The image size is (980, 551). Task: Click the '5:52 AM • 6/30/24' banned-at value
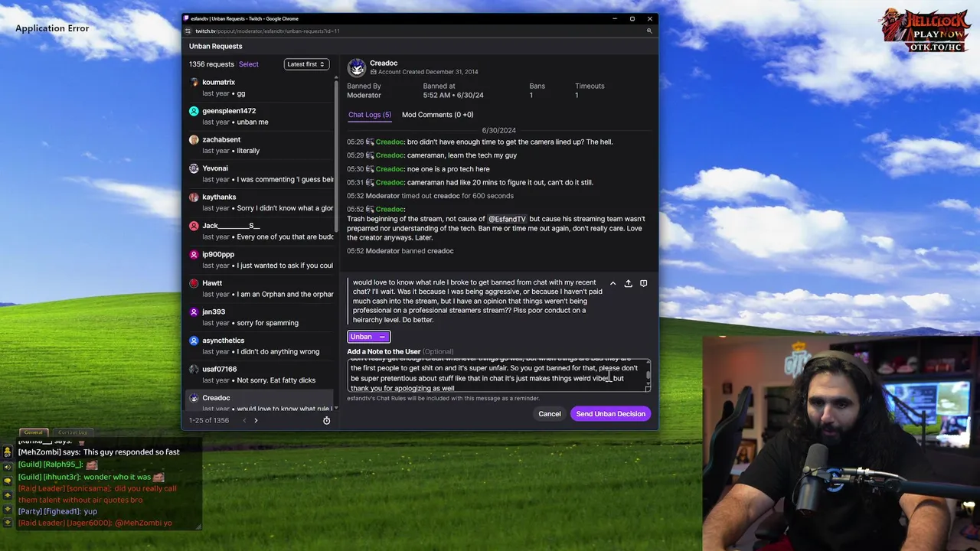tap(453, 95)
